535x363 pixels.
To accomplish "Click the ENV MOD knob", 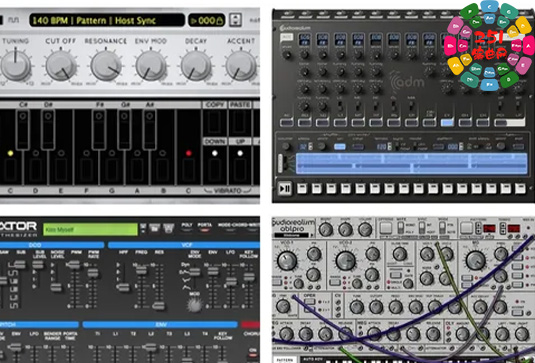I will coord(151,65).
